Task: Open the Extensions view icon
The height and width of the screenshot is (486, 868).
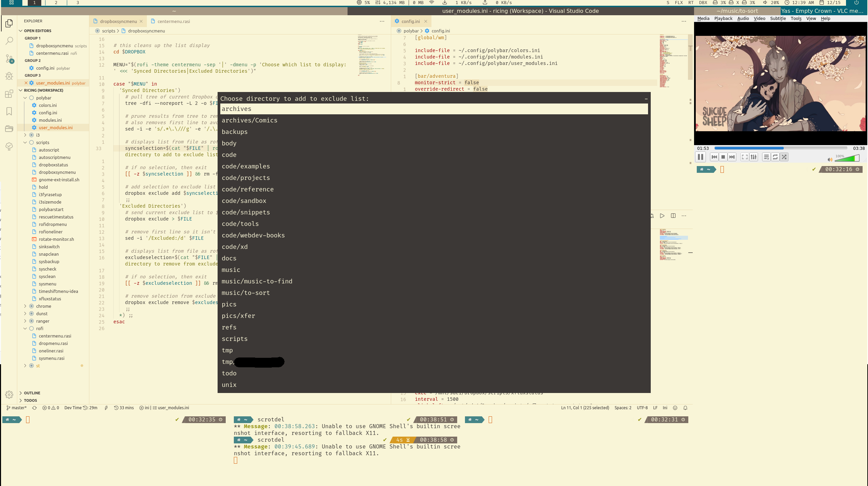Action: pos(9,94)
